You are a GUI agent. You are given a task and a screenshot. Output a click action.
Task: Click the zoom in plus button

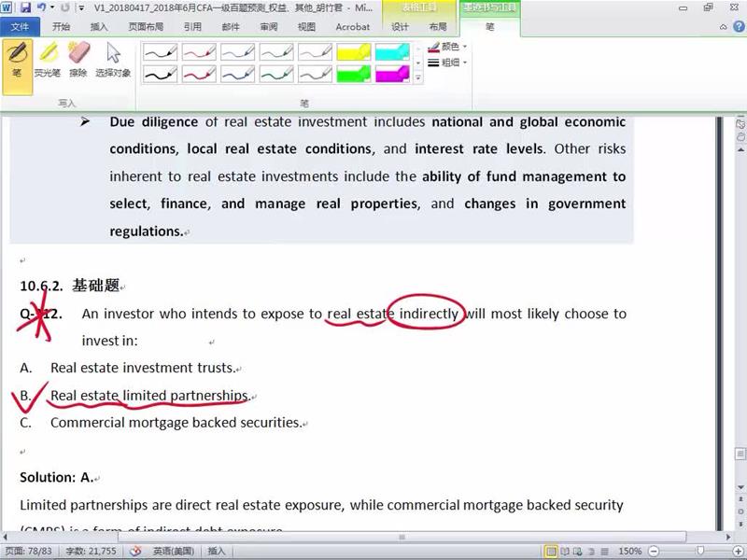(738, 552)
